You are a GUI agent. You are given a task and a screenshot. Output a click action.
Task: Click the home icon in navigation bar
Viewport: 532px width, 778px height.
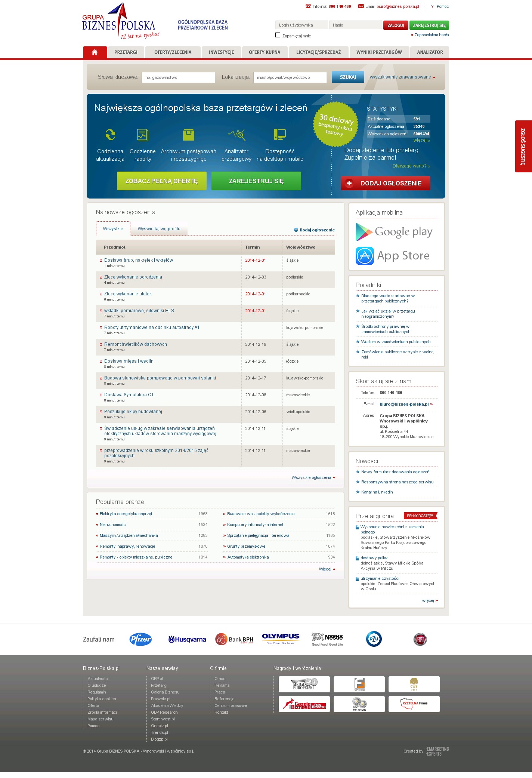tap(95, 52)
